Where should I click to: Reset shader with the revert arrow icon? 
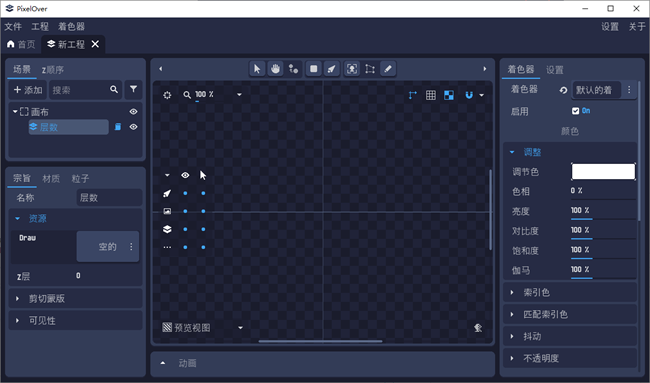pos(563,90)
